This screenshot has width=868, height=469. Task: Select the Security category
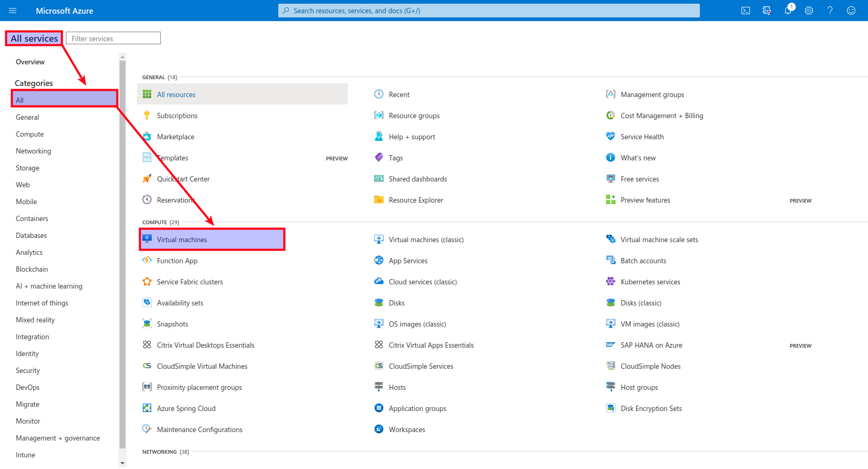tap(27, 370)
